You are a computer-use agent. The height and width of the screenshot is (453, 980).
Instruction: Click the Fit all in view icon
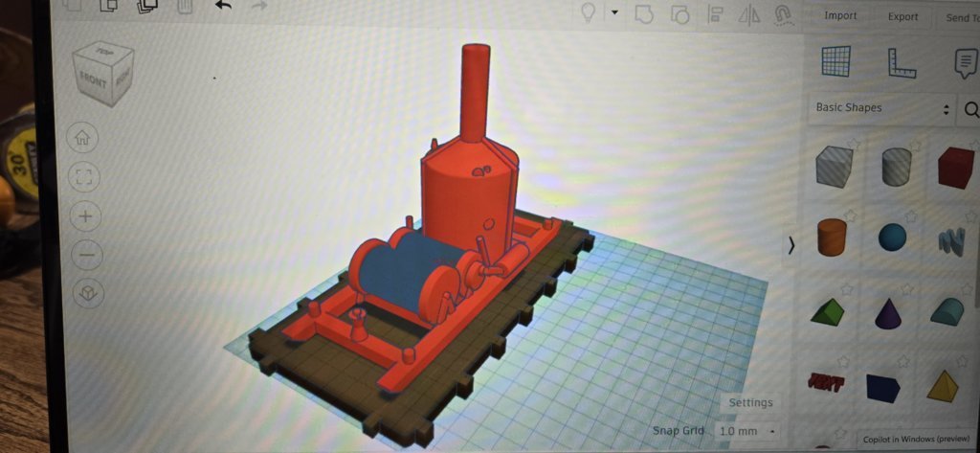84,178
